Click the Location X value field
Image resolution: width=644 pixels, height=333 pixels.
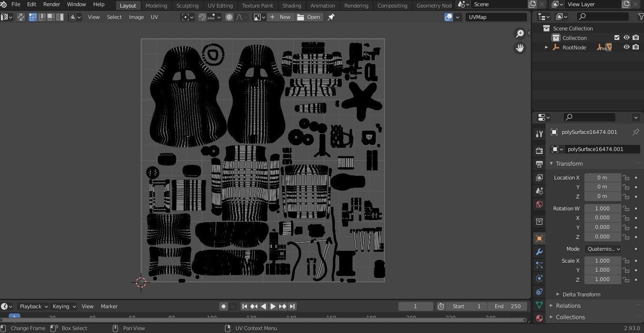(602, 178)
